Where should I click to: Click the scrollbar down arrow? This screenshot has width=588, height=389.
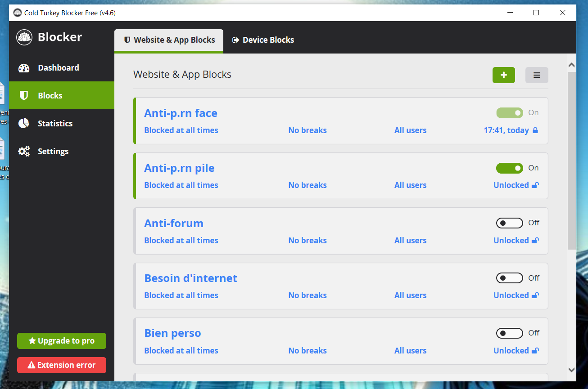tap(572, 370)
